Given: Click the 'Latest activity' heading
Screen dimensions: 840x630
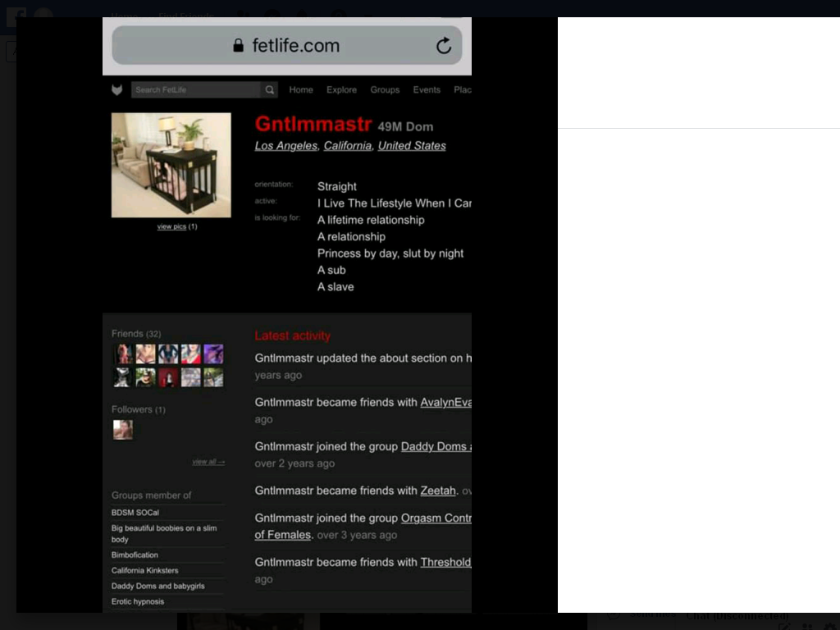Looking at the screenshot, I should point(293,336).
